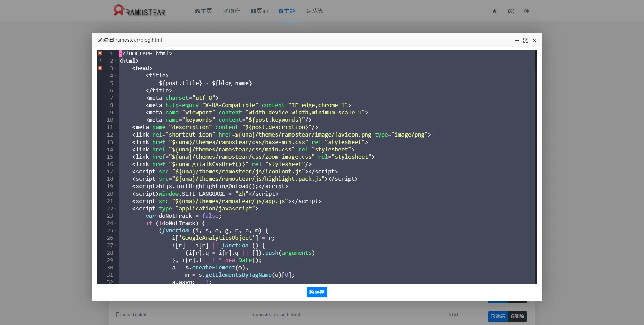
Task: Click 删除 button for search.html
Action: tap(517, 316)
